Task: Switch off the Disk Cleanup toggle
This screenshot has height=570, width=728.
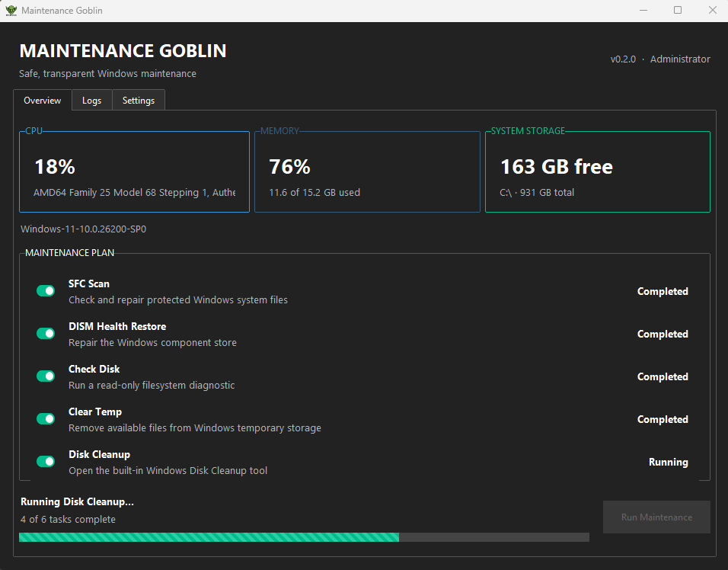Action: pyautogui.click(x=46, y=461)
